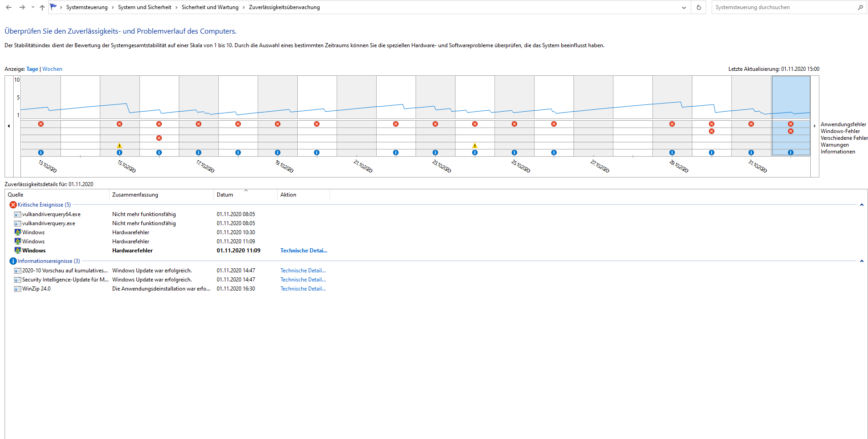Expand the chevron after Sicherheit und Wartung
This screenshot has height=439, width=868.
pyautogui.click(x=244, y=7)
